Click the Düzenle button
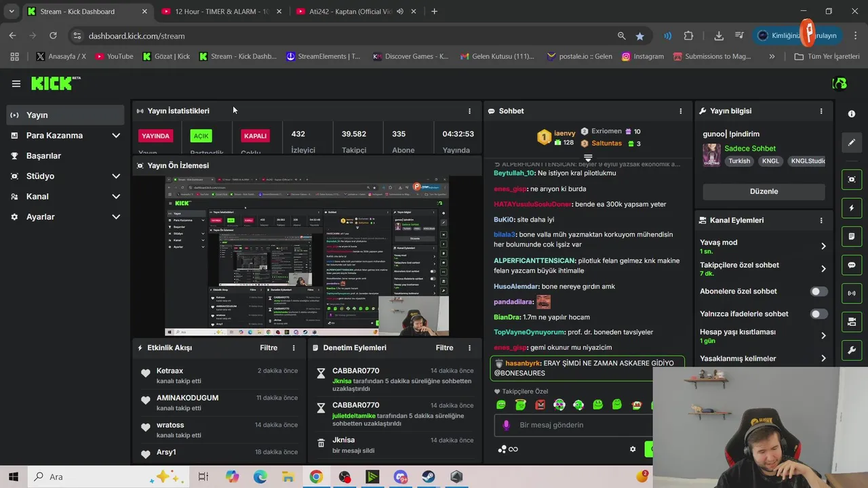 [x=764, y=191]
